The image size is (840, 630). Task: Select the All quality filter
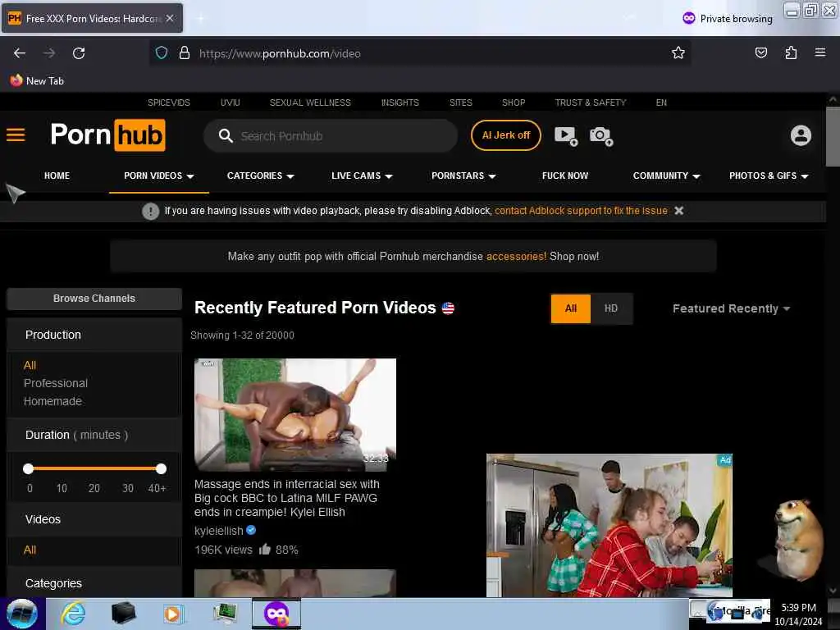click(571, 308)
